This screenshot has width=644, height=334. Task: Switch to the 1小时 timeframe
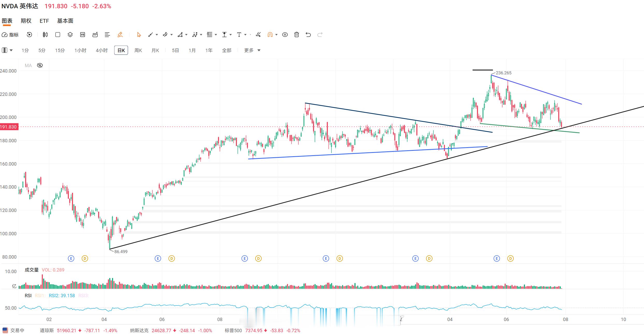click(80, 50)
